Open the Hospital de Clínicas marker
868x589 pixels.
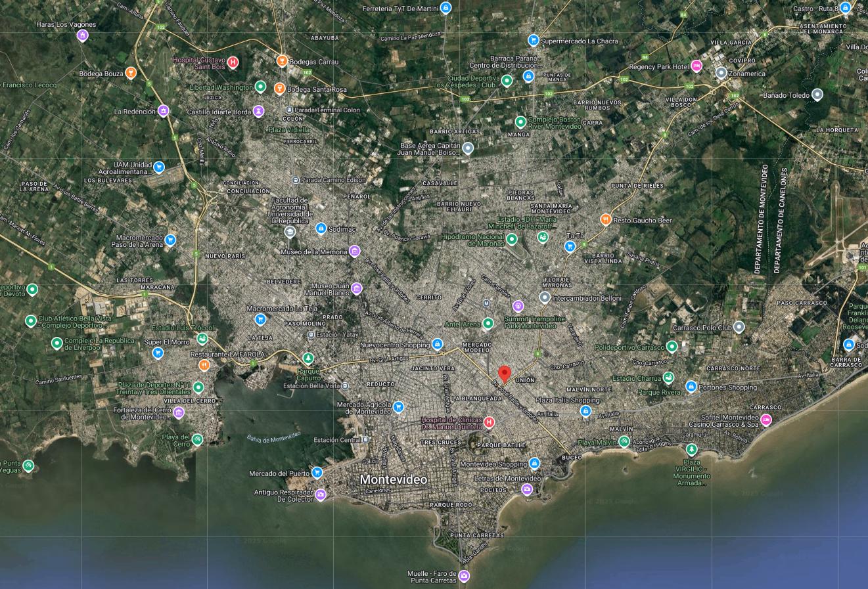click(489, 422)
